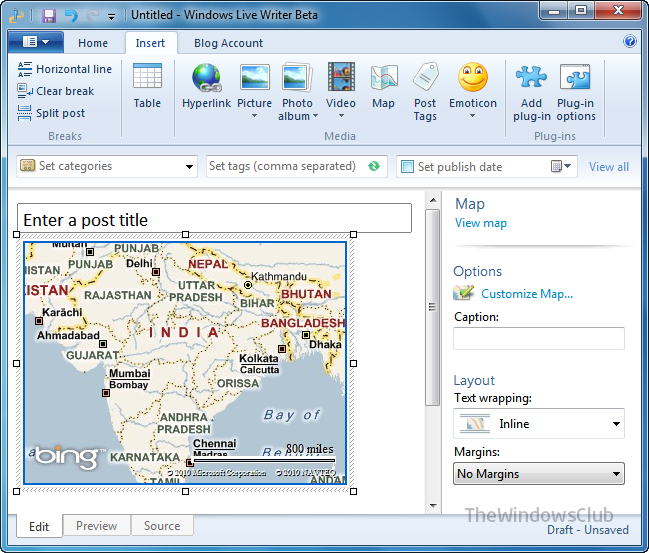Click the top-left map resize handle
649x553 pixels.
[x=17, y=235]
